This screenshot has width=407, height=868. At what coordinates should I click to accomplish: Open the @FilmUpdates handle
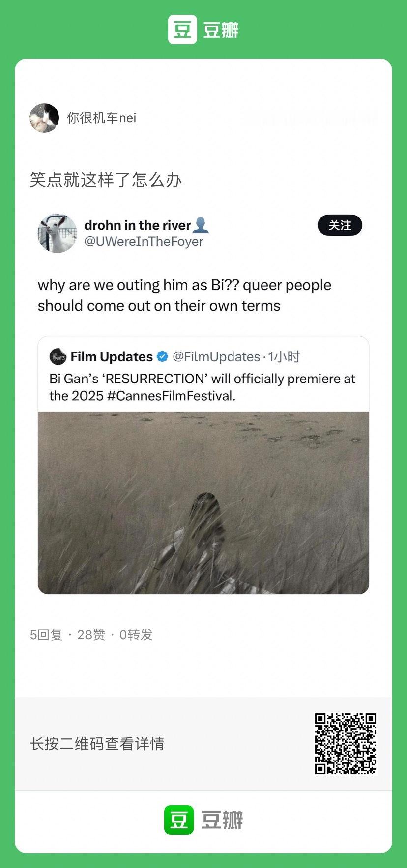tap(216, 356)
